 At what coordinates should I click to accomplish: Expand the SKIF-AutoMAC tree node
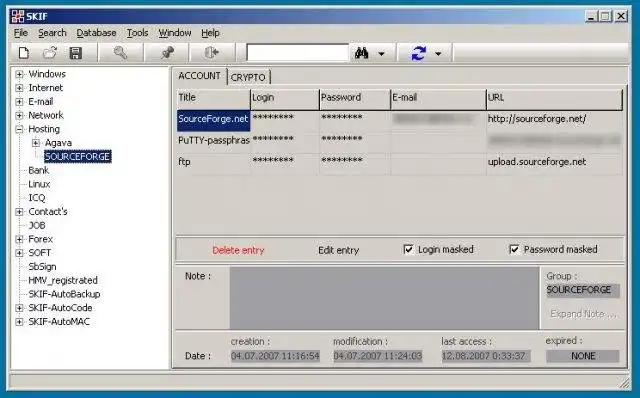point(19,322)
